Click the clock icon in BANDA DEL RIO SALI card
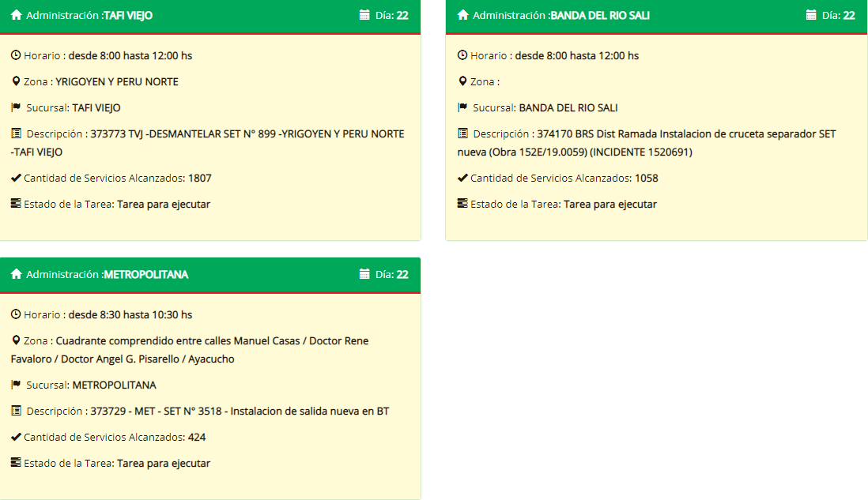The height and width of the screenshot is (500, 868). [x=462, y=55]
